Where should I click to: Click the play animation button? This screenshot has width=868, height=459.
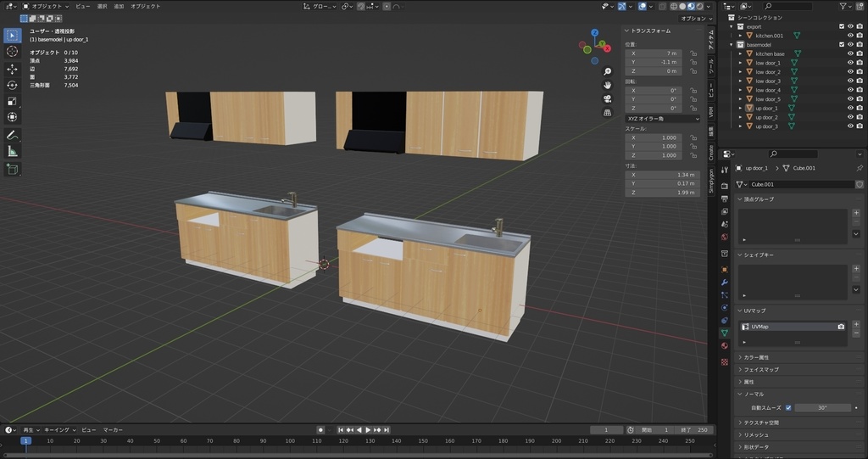pyautogui.click(x=369, y=430)
